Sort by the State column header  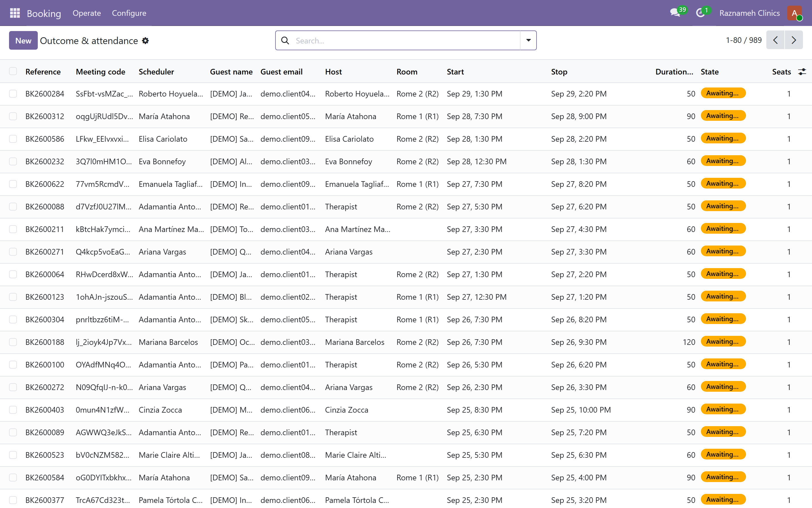pos(710,72)
